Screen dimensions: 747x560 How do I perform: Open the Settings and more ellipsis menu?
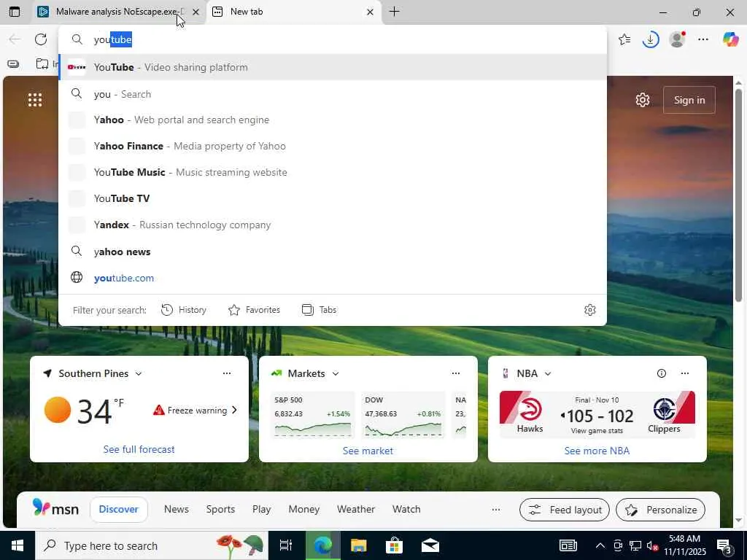tap(703, 39)
